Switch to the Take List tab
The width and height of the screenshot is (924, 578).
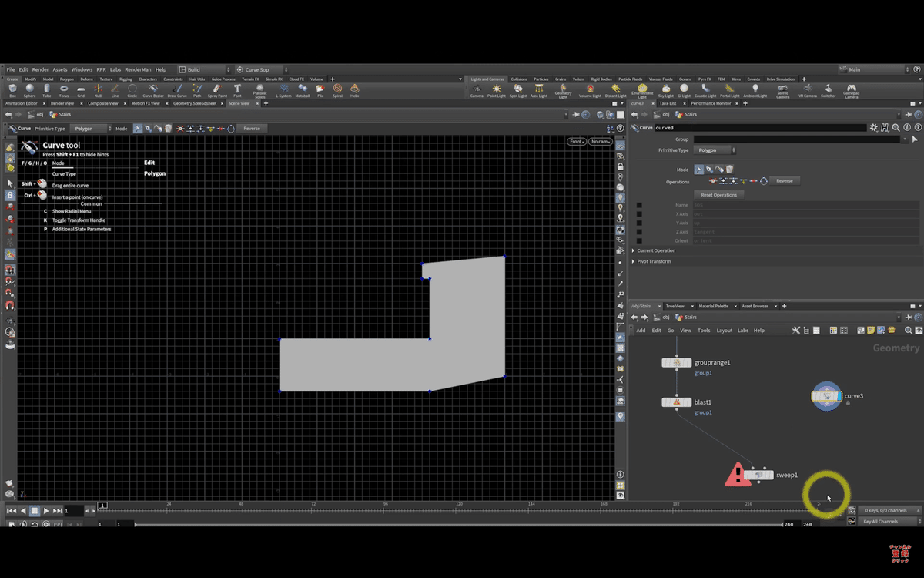click(x=668, y=103)
